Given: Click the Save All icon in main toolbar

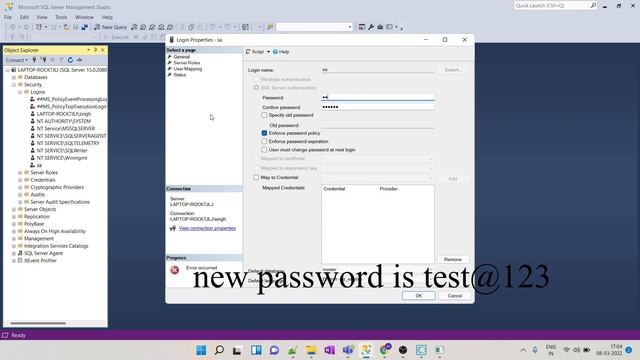Looking at the screenshot, I should click(x=84, y=27).
